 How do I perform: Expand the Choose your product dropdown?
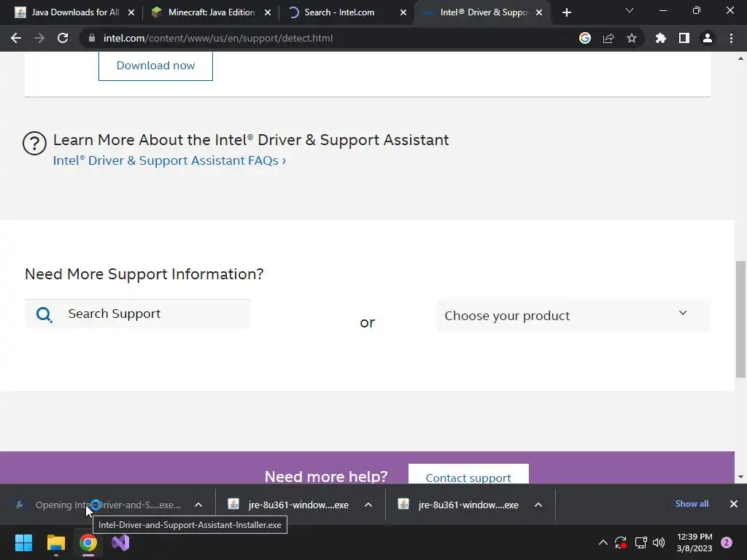tap(573, 315)
